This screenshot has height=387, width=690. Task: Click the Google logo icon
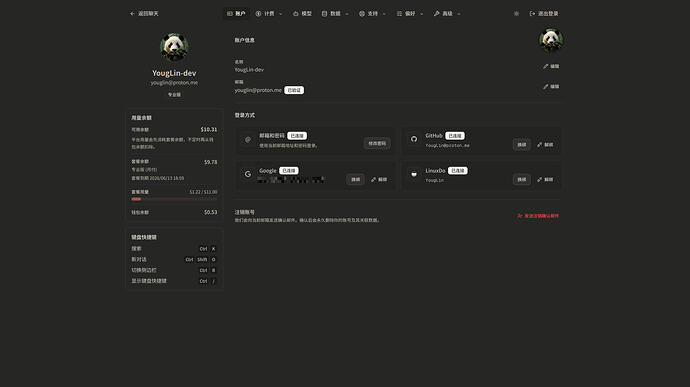[x=248, y=174]
